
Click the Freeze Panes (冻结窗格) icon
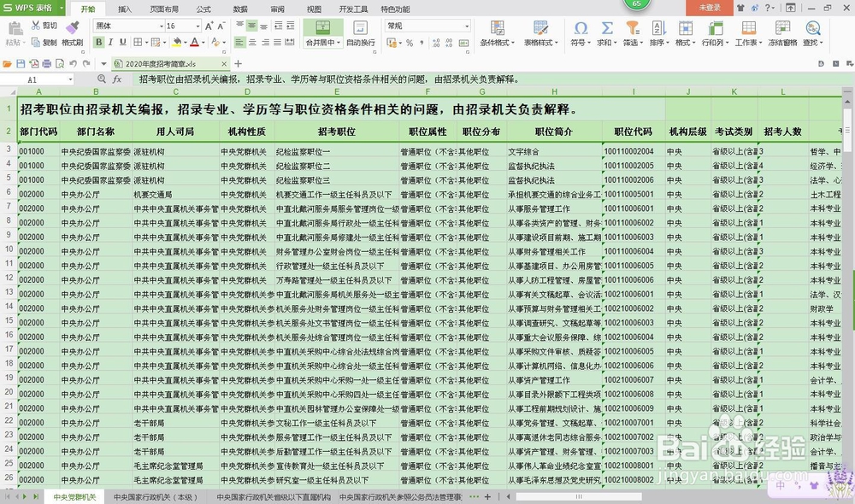click(782, 28)
